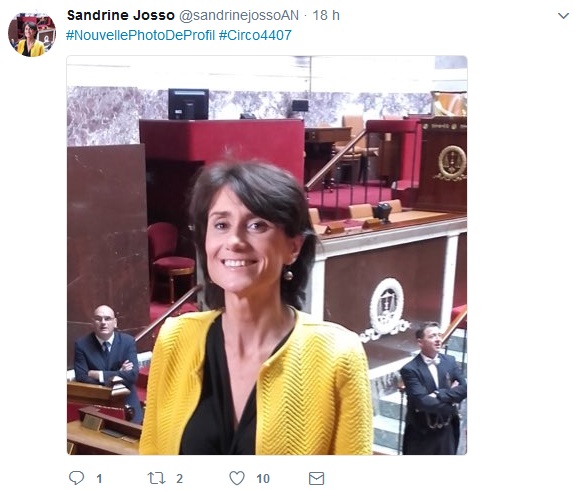Open the tweet options chevron menu

pos(563,16)
